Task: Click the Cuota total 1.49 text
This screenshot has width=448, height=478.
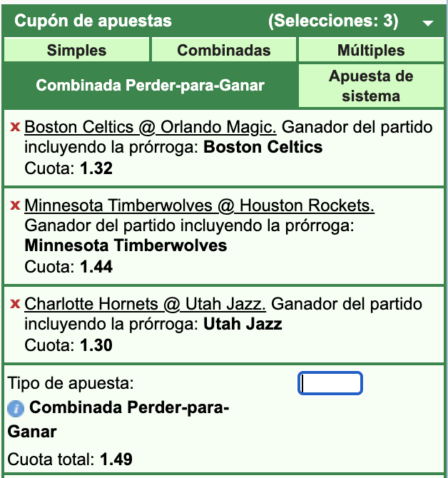Action: tap(70, 459)
